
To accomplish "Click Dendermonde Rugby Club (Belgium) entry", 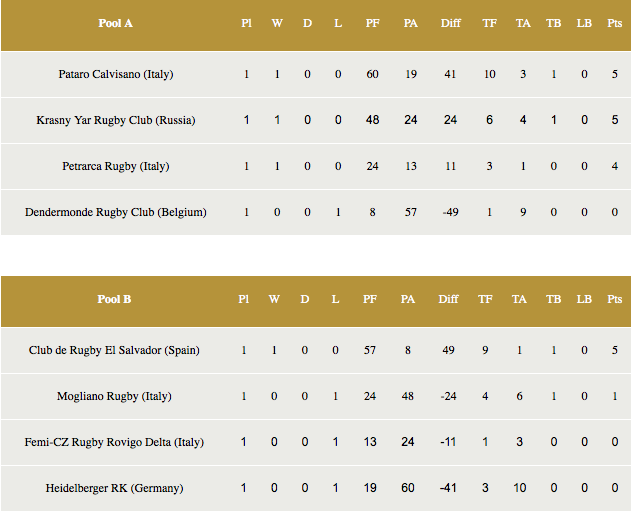I will [x=116, y=212].
